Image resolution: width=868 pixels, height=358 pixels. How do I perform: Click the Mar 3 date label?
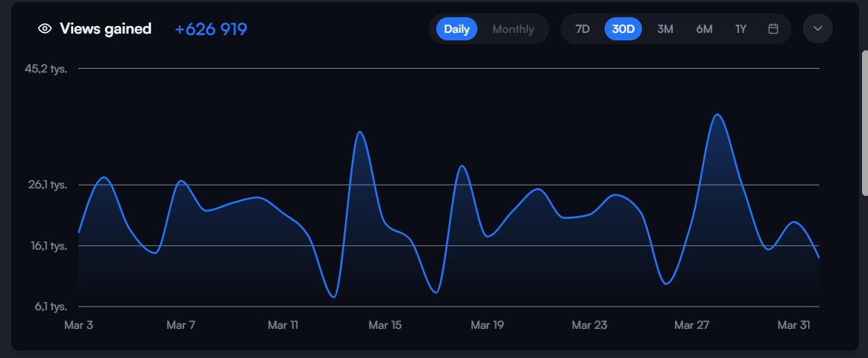tap(79, 325)
